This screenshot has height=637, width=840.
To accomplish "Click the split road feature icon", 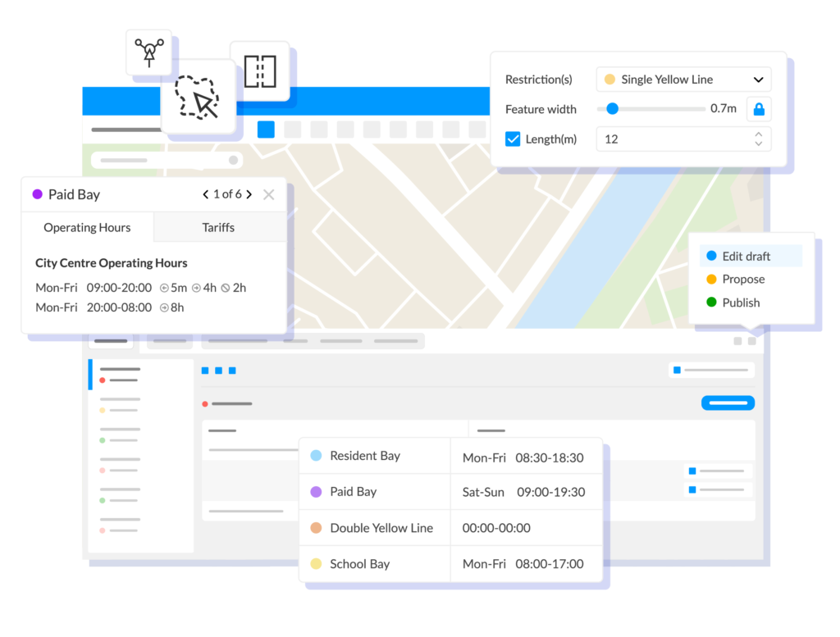I will point(260,71).
